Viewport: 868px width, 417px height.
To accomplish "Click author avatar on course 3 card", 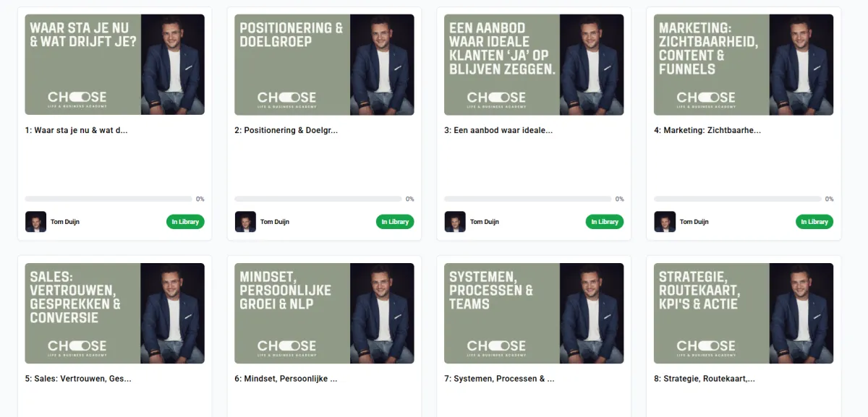I will pyautogui.click(x=455, y=222).
